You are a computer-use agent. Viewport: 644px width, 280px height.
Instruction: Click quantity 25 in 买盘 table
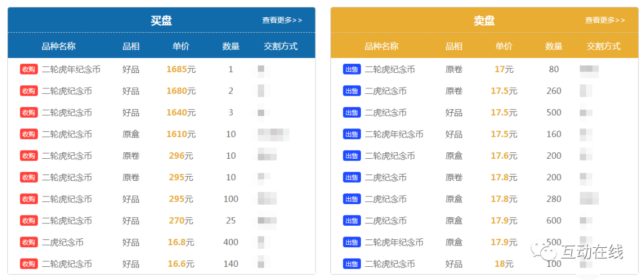coord(231,220)
